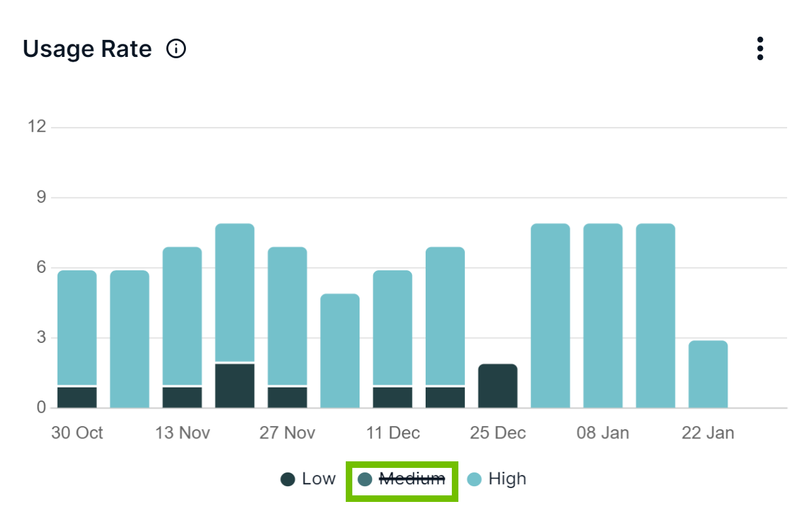
Task: Open the three-dot options menu
Action: click(x=760, y=49)
